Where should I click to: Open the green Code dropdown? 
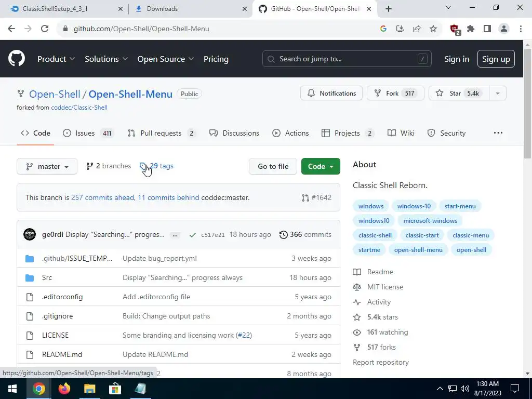[x=321, y=166]
